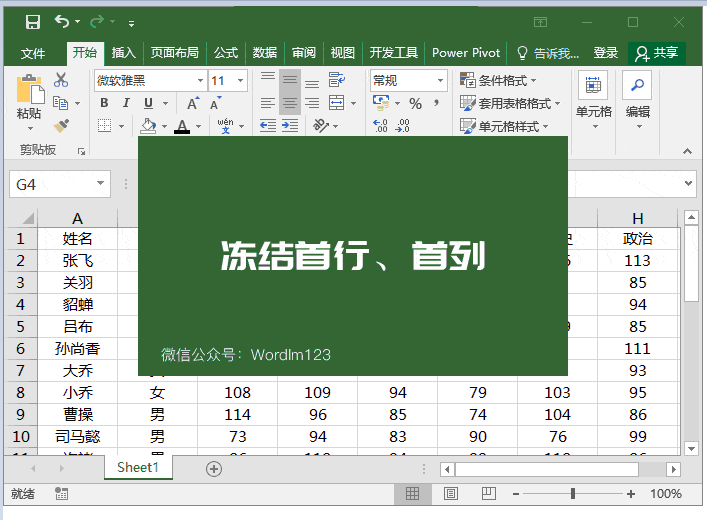Open the 文件 File tab

click(x=33, y=53)
